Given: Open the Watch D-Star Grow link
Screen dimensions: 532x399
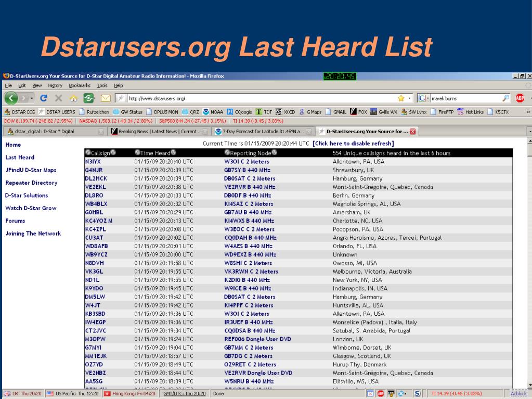Looking at the screenshot, I should pyautogui.click(x=31, y=208).
